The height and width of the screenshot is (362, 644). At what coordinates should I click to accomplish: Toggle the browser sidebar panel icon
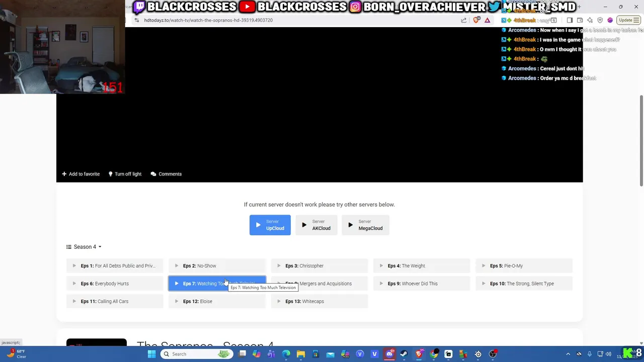[x=570, y=20]
